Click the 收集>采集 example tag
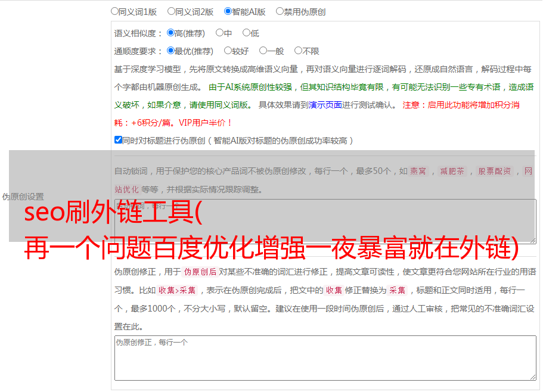This screenshot has width=543, height=392. coord(177,290)
